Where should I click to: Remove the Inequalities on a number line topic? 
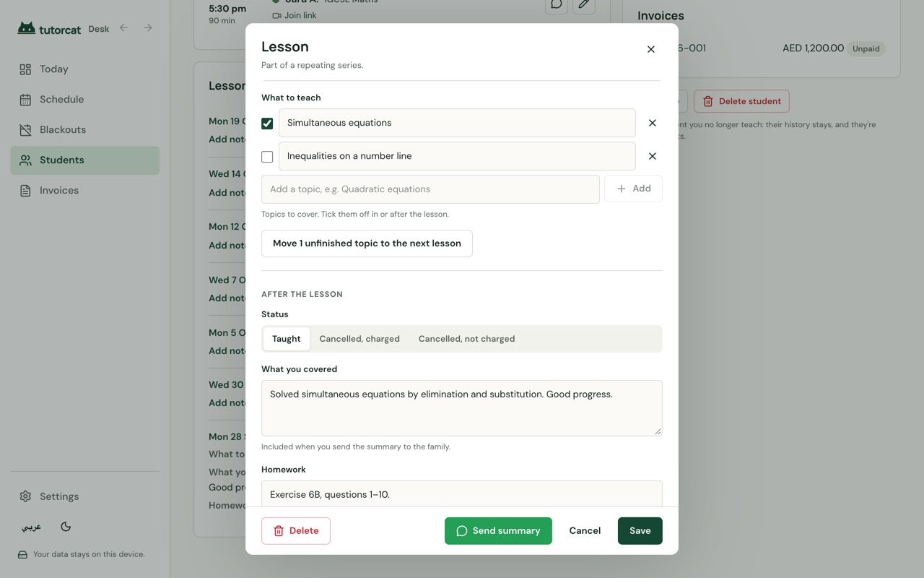pos(652,156)
